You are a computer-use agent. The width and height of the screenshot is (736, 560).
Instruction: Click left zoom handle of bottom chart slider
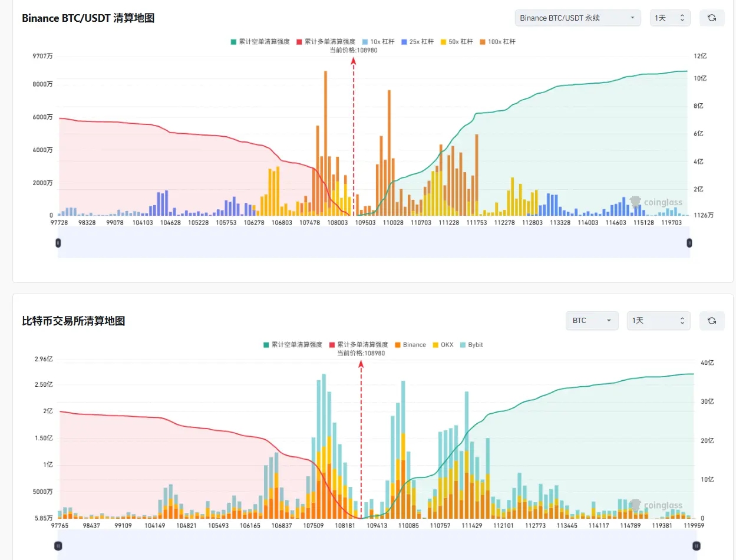click(x=58, y=546)
